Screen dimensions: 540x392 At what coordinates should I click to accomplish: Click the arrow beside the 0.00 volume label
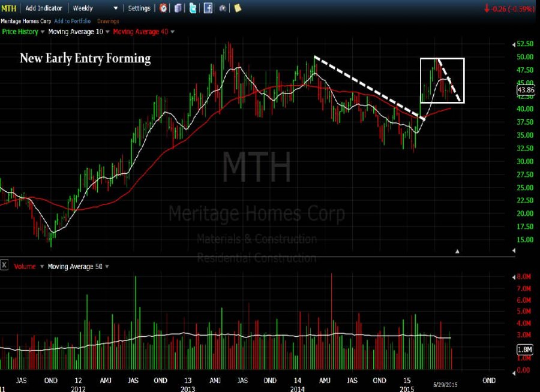(x=514, y=372)
